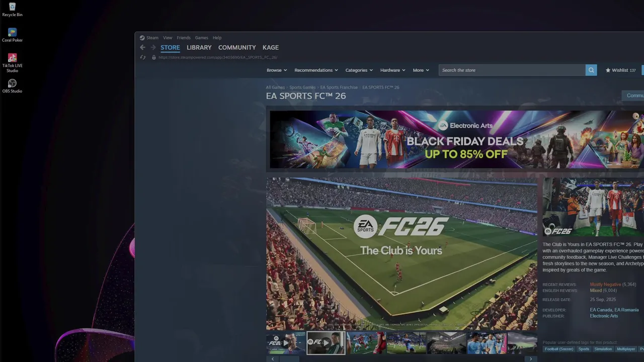This screenshot has height=362, width=644.
Task: Open EA Romania developer link
Action: [626, 310]
